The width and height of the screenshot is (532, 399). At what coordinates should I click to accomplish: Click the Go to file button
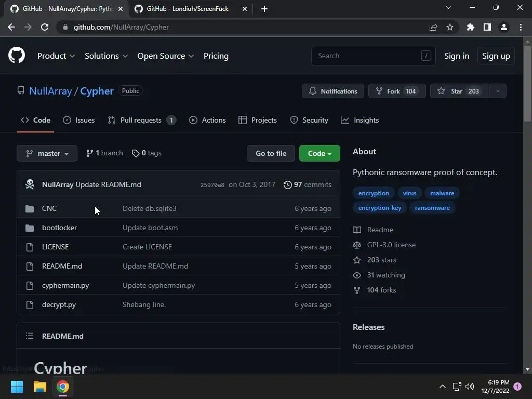click(271, 153)
